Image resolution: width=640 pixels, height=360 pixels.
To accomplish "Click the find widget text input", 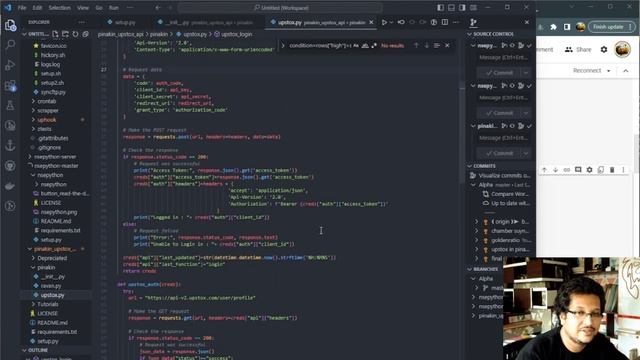I will (319, 46).
